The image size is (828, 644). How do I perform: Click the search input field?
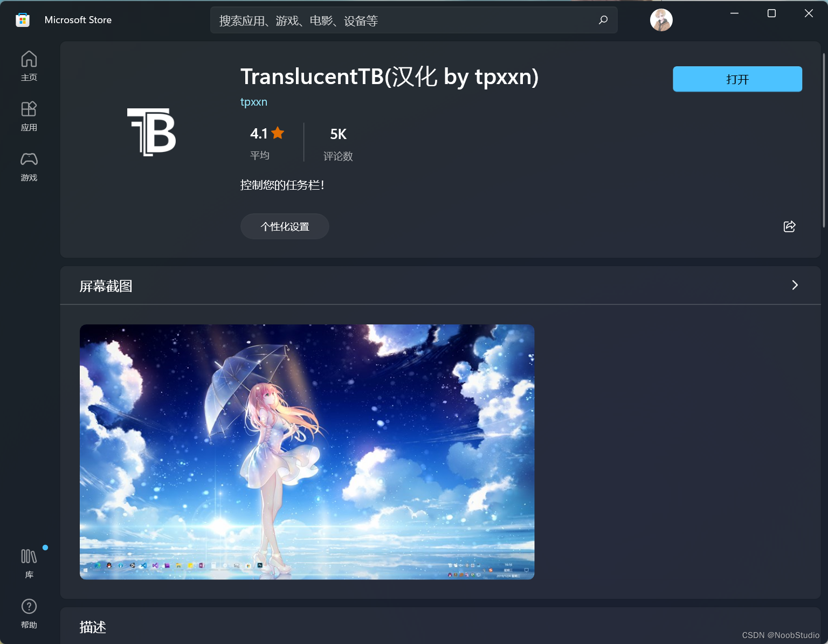point(414,20)
